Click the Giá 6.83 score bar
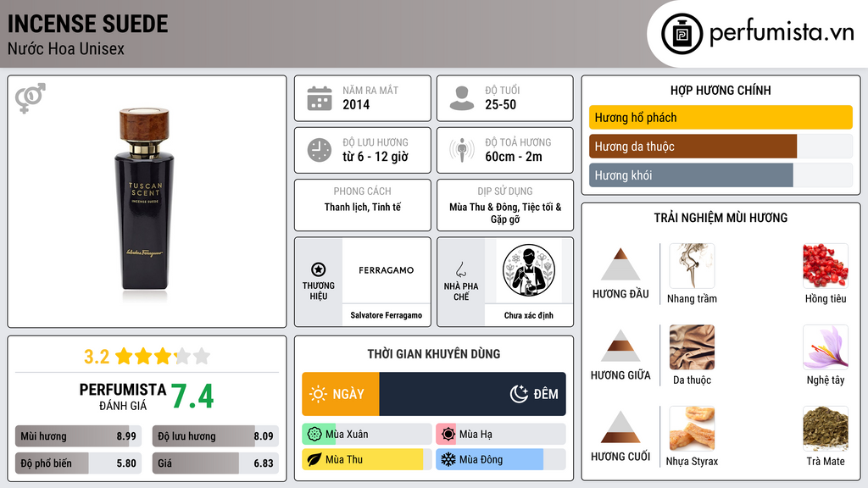868x488 pixels. [215, 463]
